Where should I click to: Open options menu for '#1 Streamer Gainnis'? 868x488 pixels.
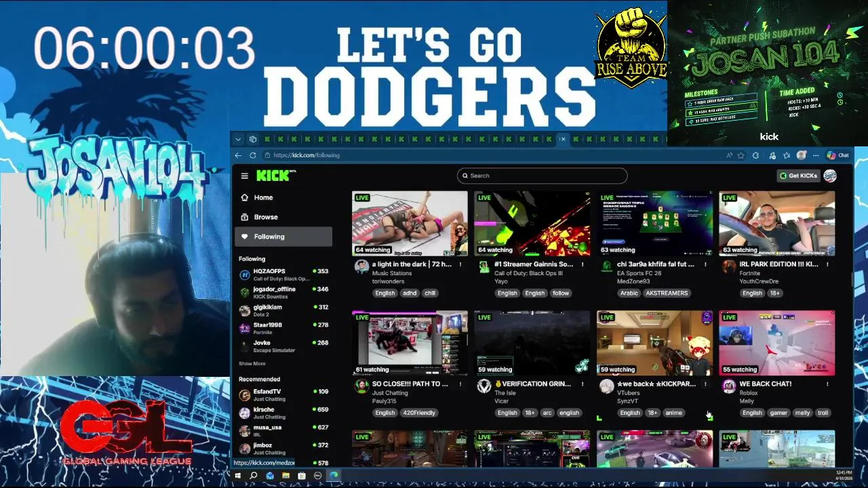583,264
